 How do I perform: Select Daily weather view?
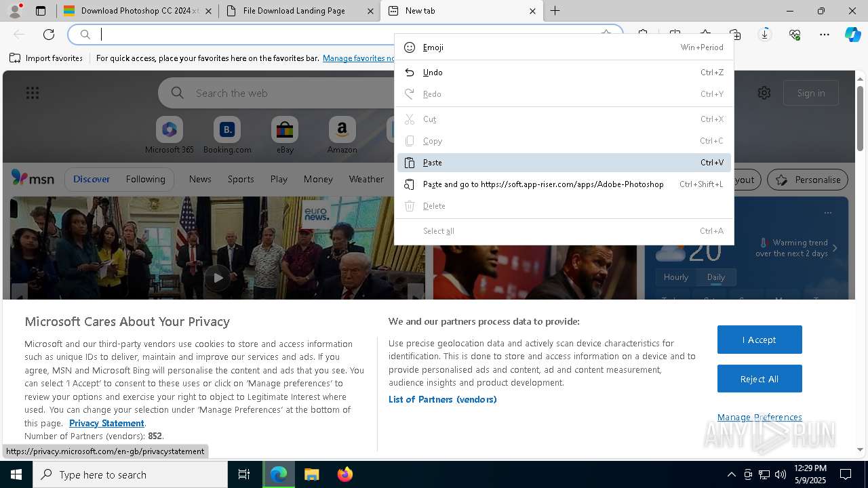[x=716, y=277]
